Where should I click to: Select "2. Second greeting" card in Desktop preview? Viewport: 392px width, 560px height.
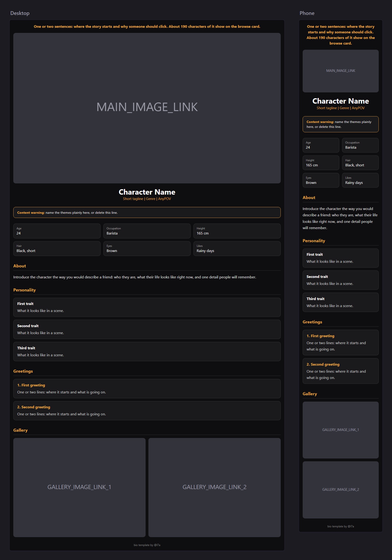[x=147, y=410]
